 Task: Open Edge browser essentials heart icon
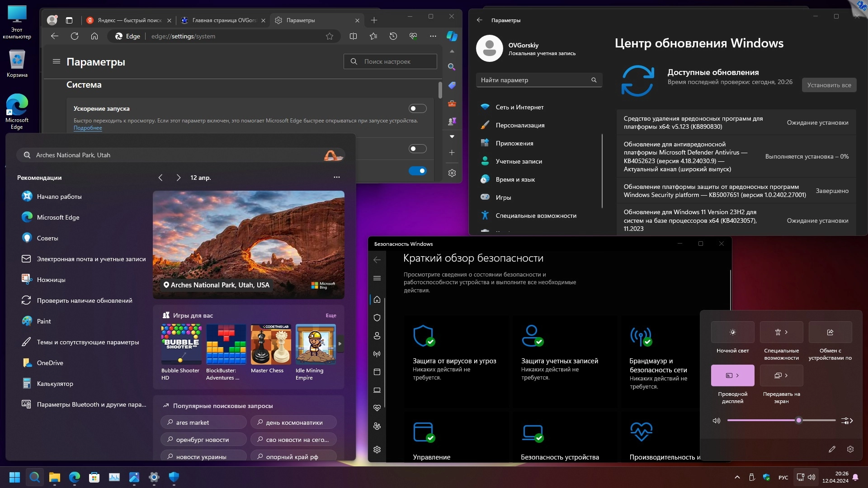point(413,36)
